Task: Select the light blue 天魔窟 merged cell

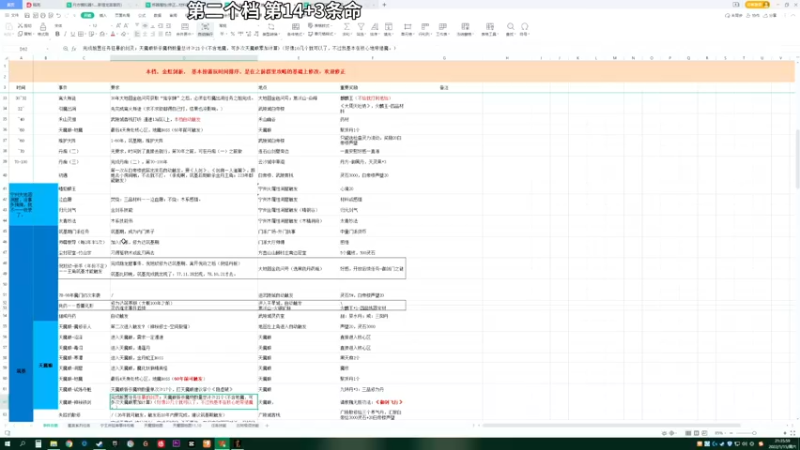Action: click(45, 365)
